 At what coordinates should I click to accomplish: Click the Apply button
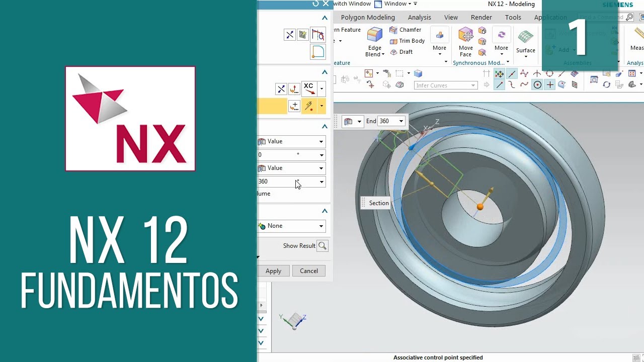coord(273,271)
